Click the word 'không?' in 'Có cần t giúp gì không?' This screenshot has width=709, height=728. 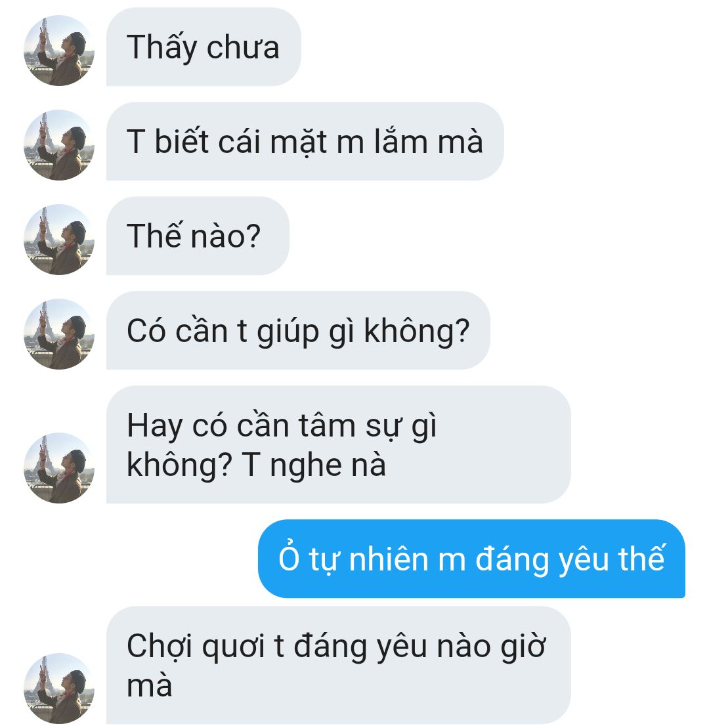416,332
